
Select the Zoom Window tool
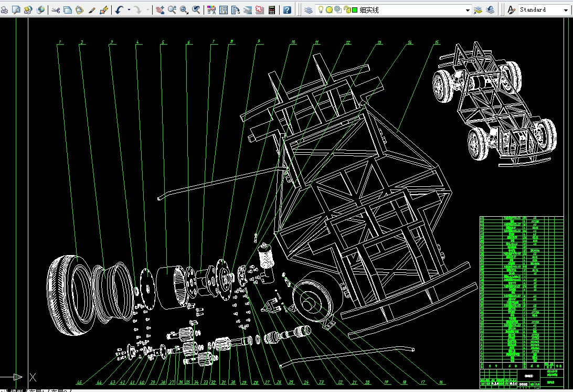click(x=184, y=10)
